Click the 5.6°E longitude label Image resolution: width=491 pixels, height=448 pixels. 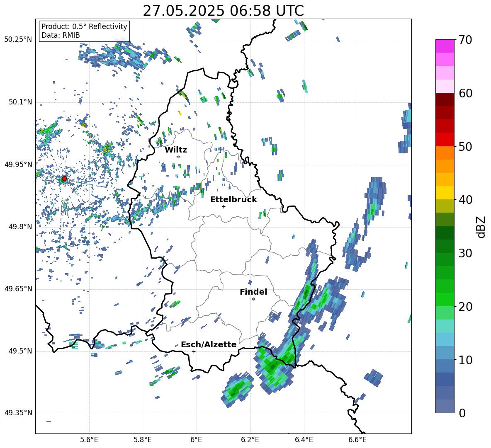(89, 440)
